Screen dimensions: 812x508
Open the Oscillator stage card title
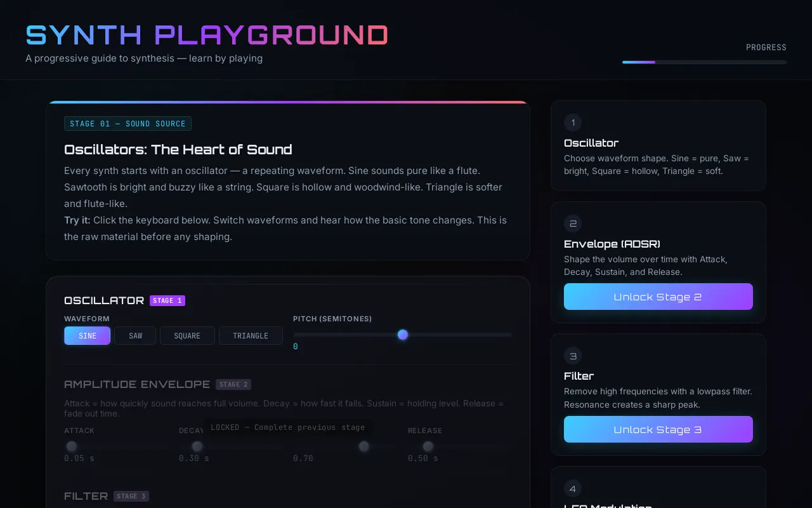click(591, 143)
